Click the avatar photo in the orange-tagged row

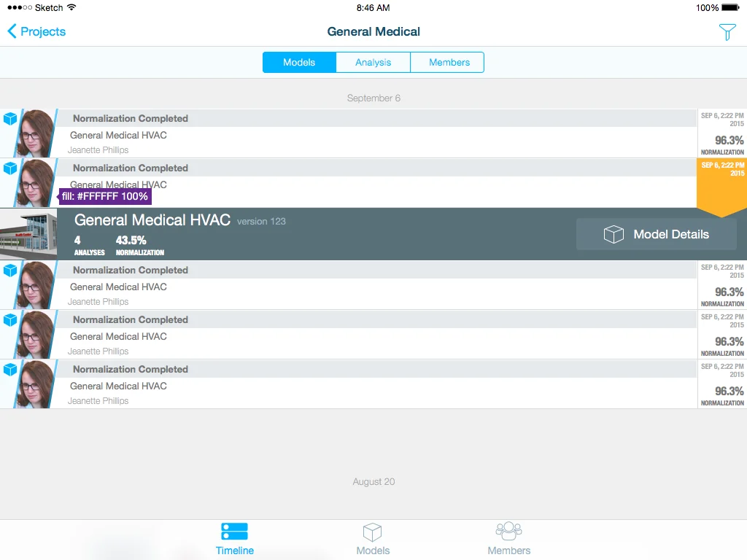35,183
